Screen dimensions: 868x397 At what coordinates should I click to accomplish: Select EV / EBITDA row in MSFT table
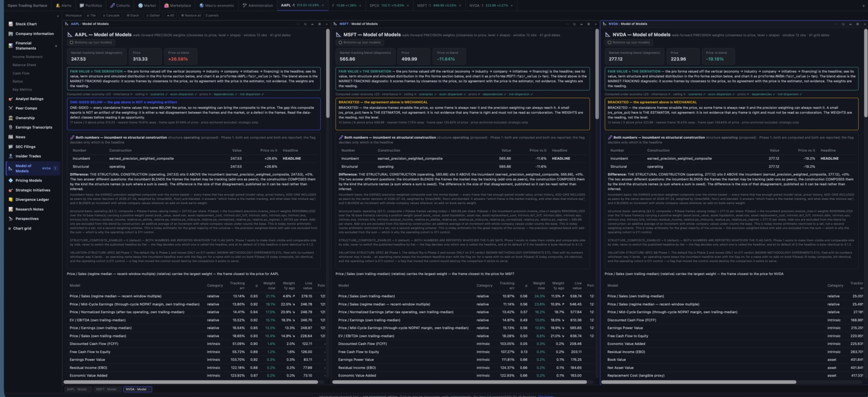[464, 336]
